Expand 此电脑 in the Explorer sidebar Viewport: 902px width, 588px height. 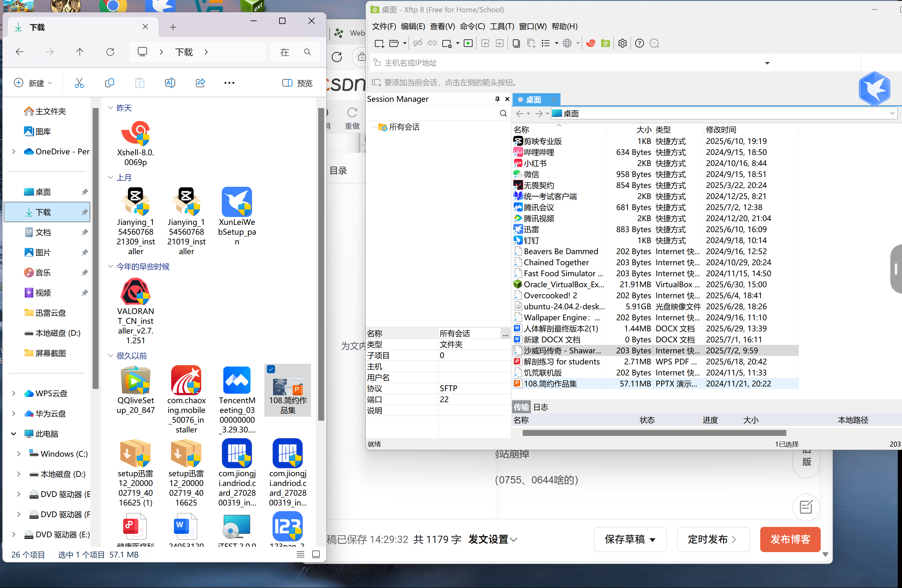point(14,433)
